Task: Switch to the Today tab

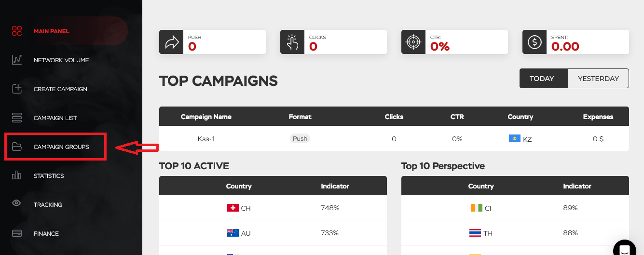Action: click(x=542, y=79)
